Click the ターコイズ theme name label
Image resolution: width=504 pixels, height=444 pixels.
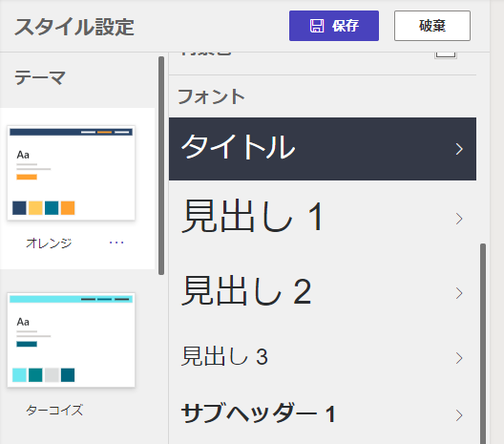click(x=54, y=411)
